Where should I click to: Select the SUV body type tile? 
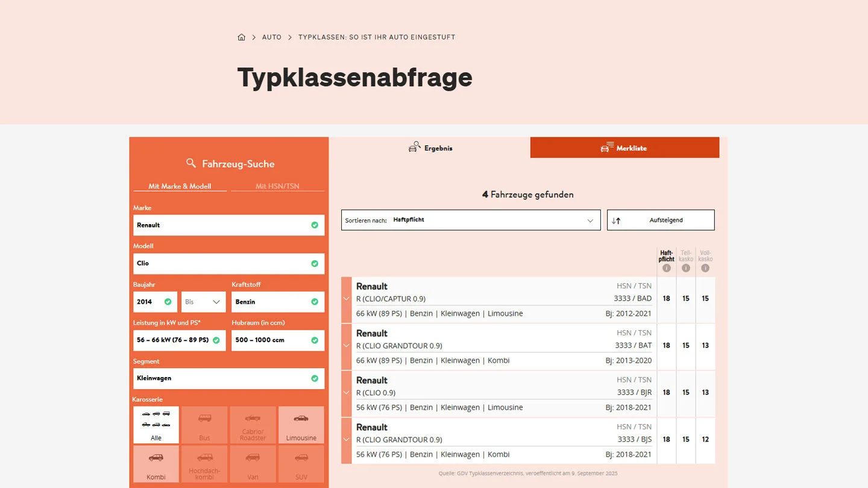301,464
